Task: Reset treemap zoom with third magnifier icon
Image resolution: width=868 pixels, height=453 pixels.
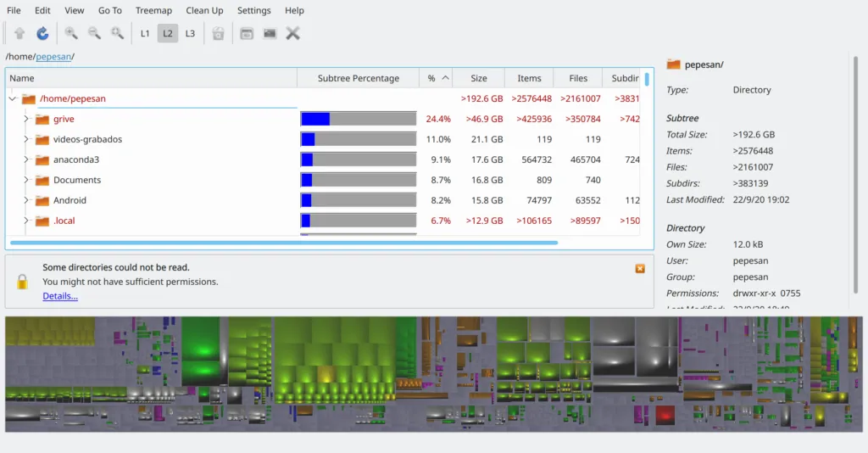Action: tap(117, 34)
